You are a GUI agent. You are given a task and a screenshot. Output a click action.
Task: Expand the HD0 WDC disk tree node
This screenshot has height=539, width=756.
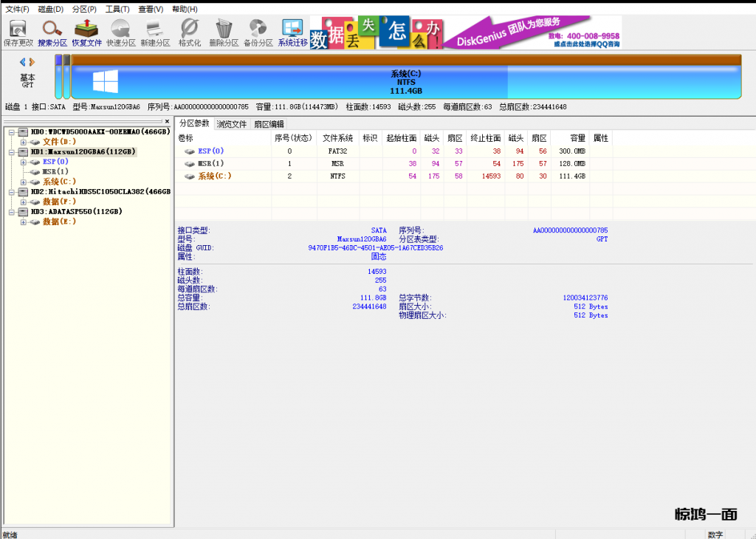coord(13,131)
